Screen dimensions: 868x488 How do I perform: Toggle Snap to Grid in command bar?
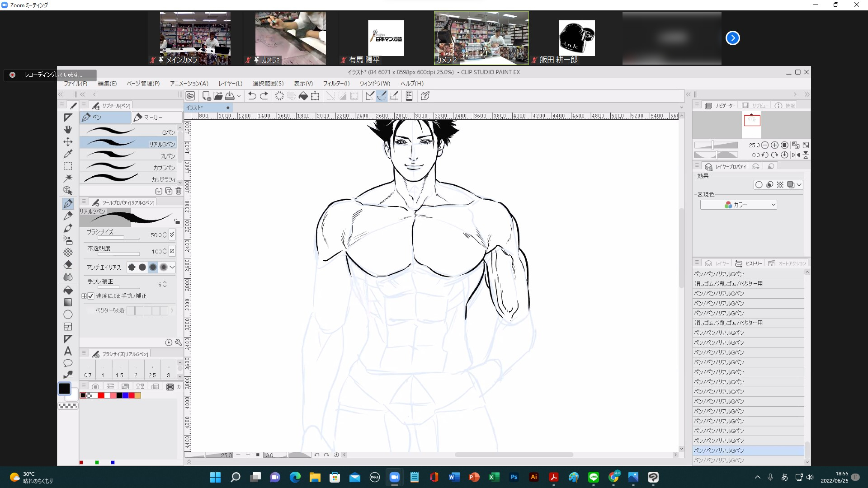[394, 96]
